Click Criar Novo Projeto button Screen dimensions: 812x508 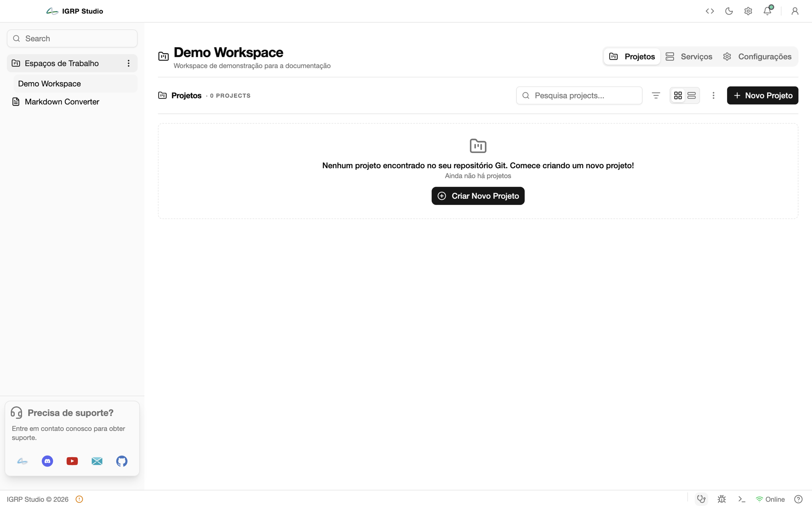tap(478, 196)
